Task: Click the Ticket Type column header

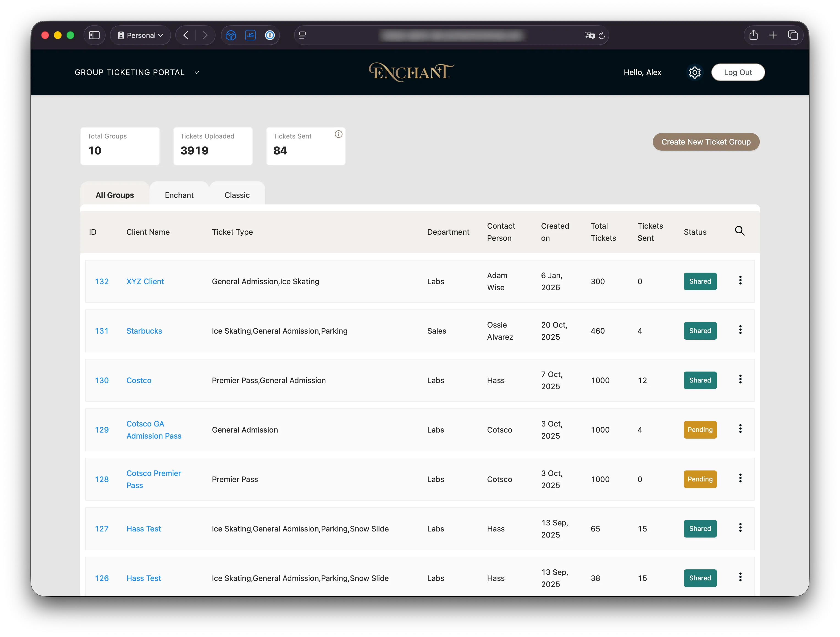Action: 232,232
